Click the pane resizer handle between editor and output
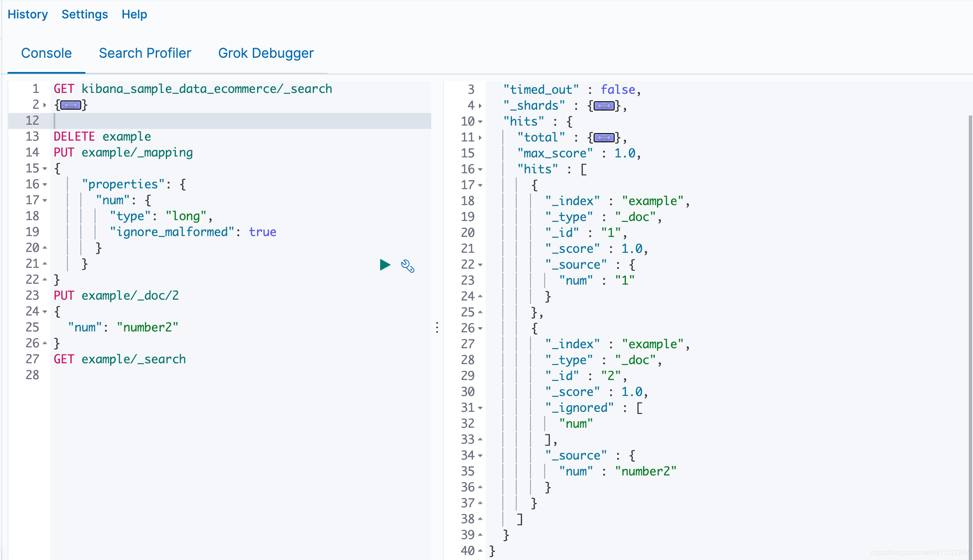 437,327
